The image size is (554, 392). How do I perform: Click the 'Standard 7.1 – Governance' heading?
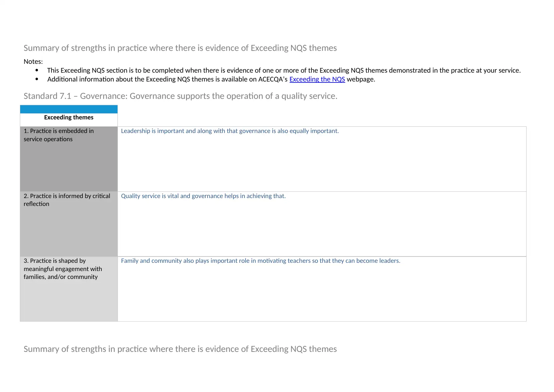181,96
